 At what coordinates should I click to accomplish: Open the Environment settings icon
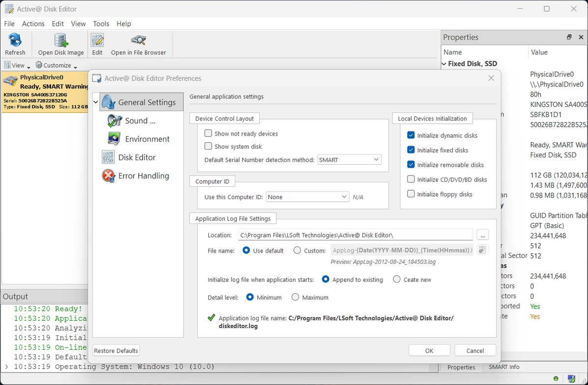click(114, 139)
